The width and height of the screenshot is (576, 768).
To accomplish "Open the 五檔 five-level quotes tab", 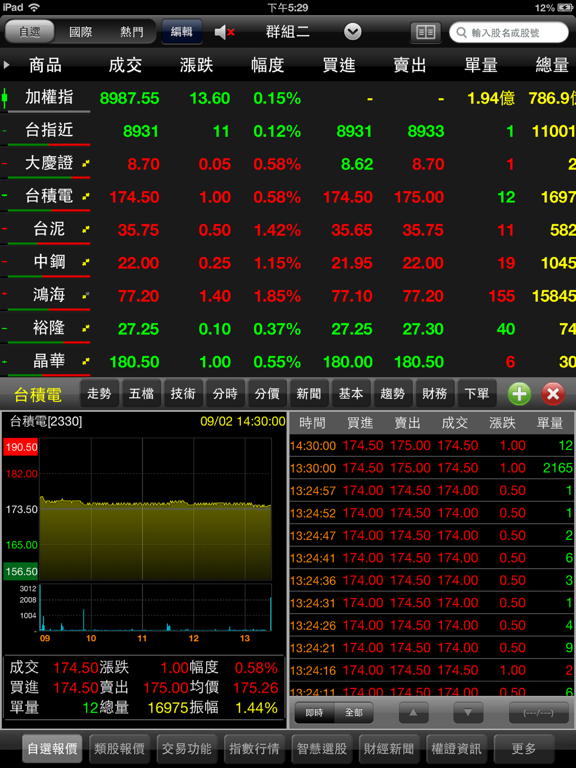I will 141,393.
